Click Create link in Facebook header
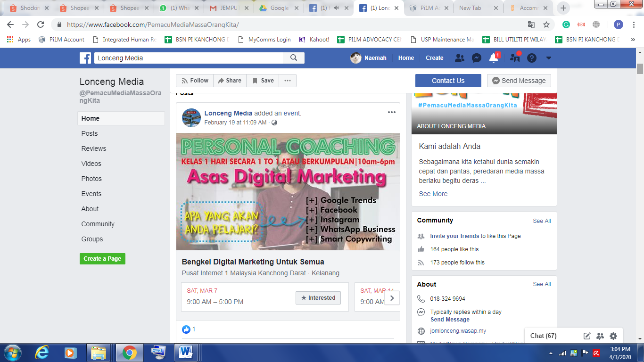The image size is (644, 362). point(434,58)
